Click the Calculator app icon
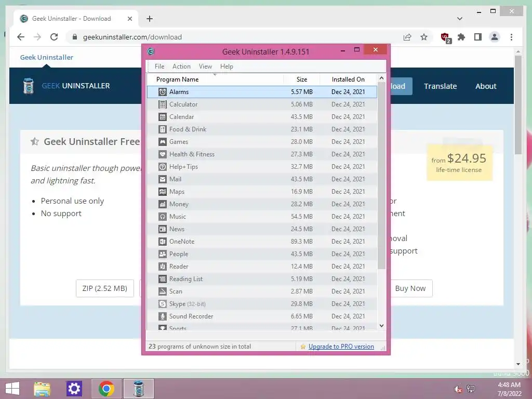This screenshot has width=532, height=399. click(163, 104)
